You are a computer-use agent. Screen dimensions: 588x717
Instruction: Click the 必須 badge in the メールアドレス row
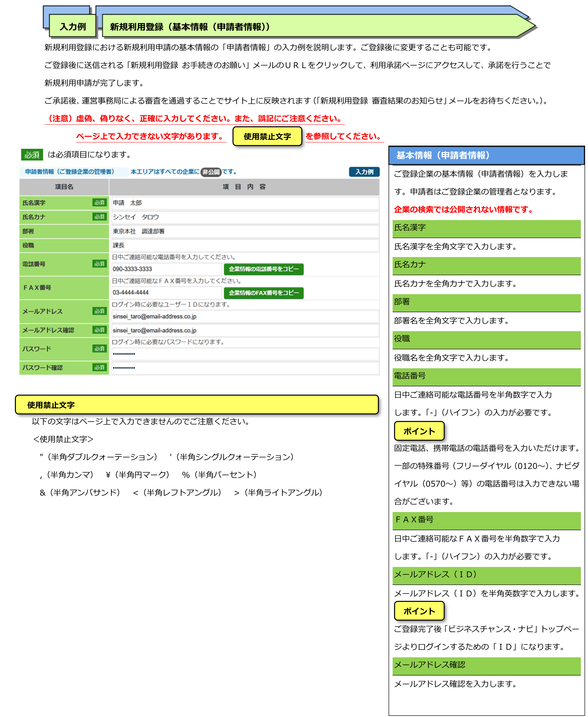point(100,312)
